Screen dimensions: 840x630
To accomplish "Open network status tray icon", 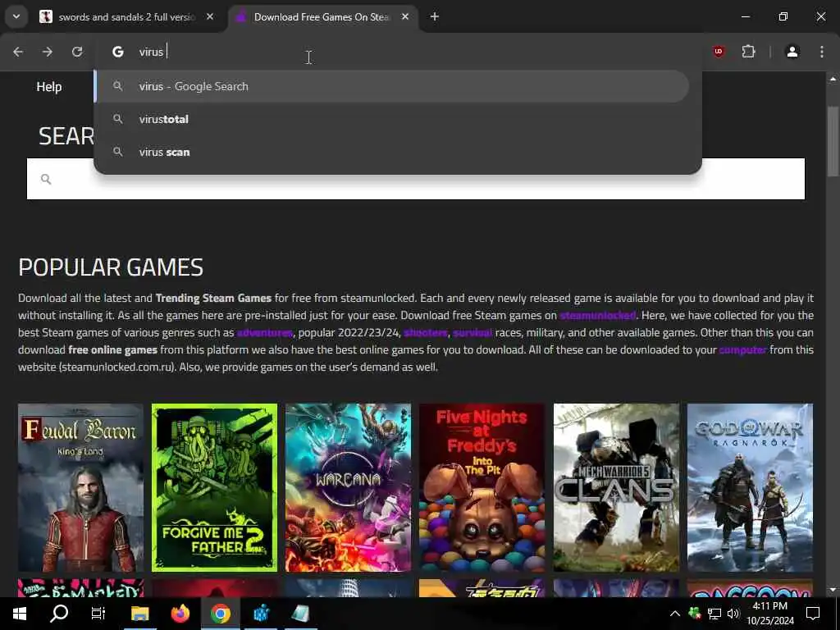I will click(714, 614).
